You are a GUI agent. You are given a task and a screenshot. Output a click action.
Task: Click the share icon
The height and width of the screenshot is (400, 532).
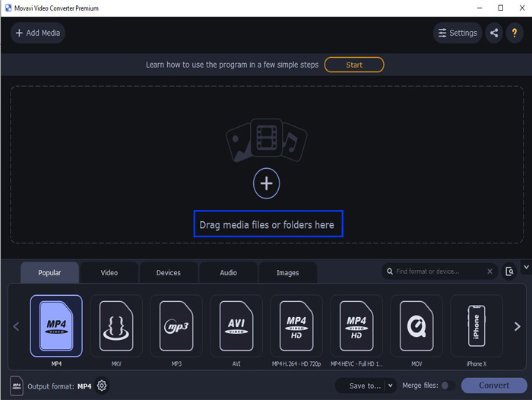[x=494, y=33]
